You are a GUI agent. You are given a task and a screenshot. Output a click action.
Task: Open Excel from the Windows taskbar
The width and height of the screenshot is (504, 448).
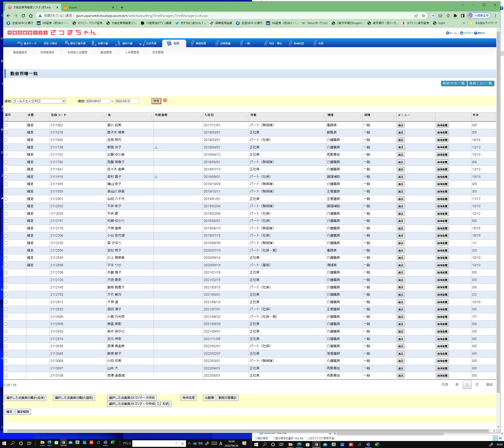coord(112,443)
